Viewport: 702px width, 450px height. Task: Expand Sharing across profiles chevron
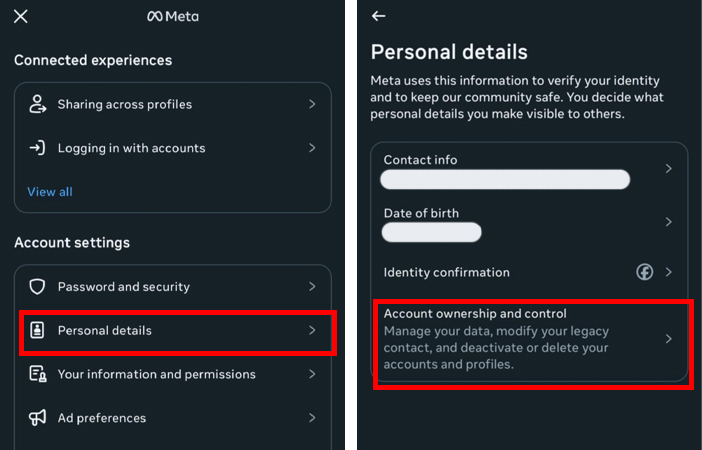(x=312, y=104)
